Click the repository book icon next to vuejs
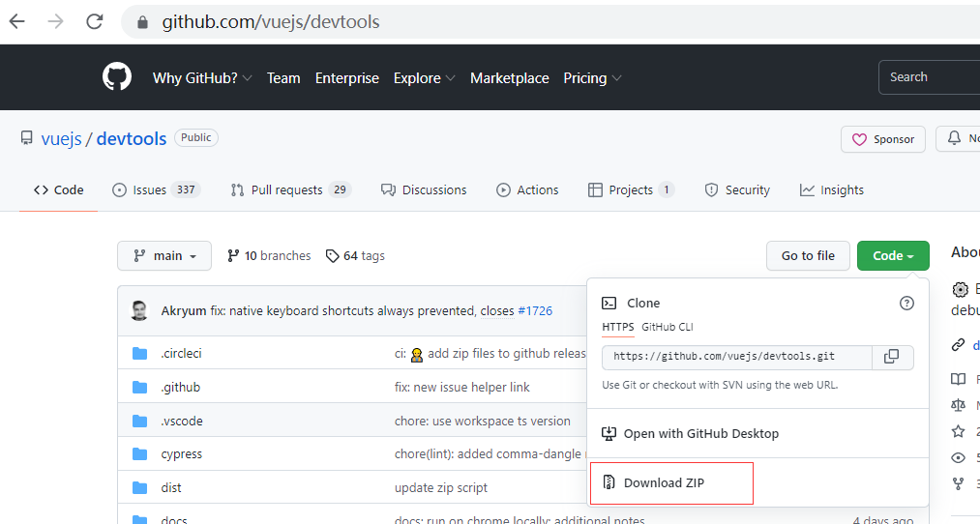This screenshot has width=980, height=524. (26, 138)
